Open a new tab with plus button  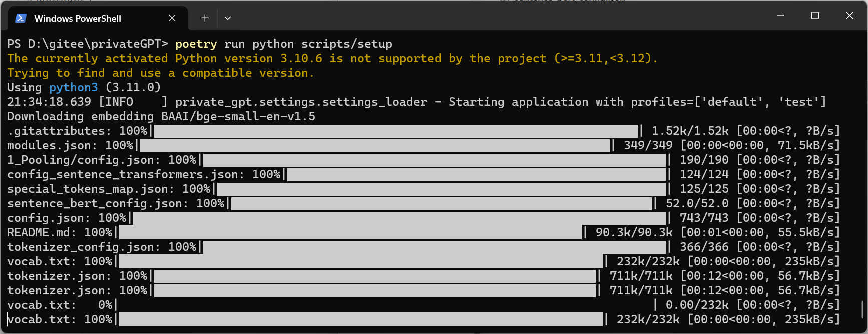(x=205, y=18)
